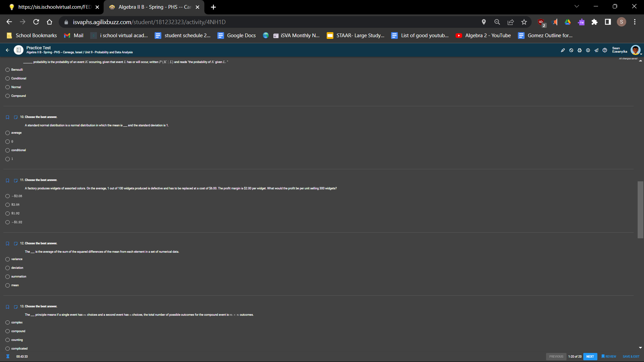This screenshot has width=644, height=362.
Task: Bookmark question 11 with flag icon
Action: click(x=7, y=180)
